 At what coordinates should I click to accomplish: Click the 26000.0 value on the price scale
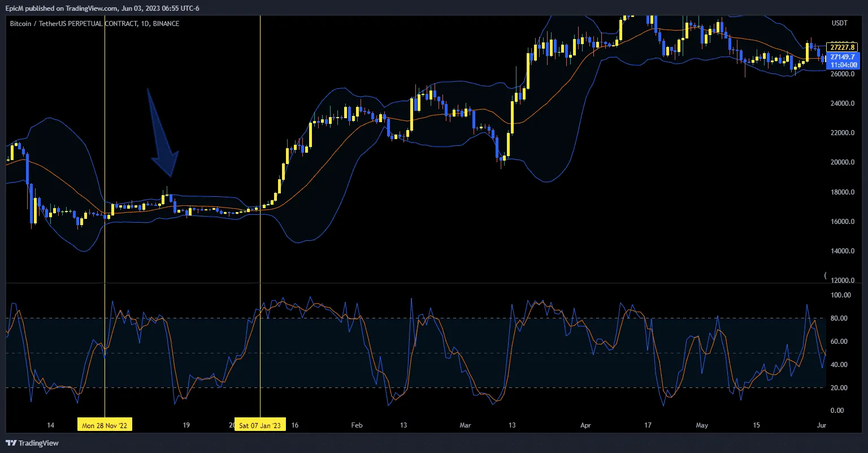pos(842,74)
